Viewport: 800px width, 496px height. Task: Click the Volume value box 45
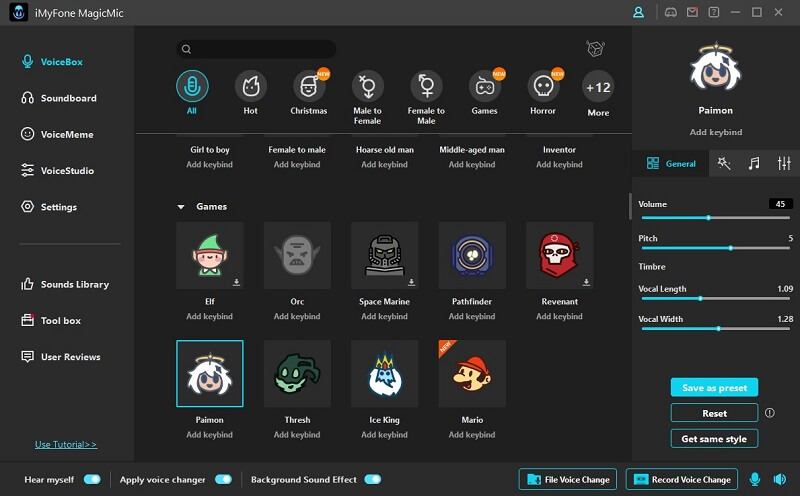[781, 204]
